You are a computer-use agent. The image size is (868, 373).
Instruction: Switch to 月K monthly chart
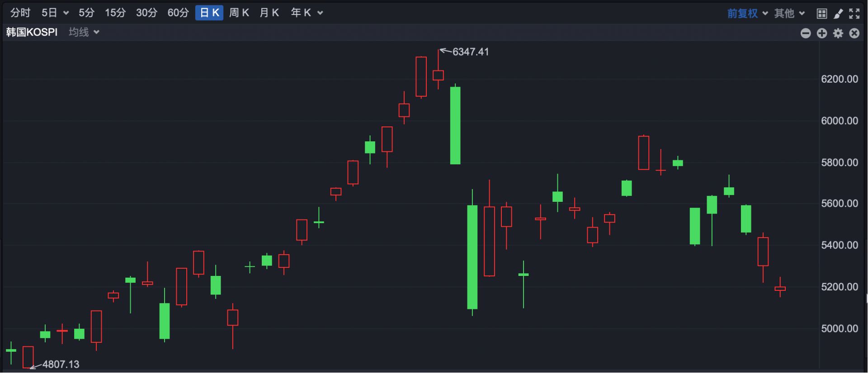[269, 13]
